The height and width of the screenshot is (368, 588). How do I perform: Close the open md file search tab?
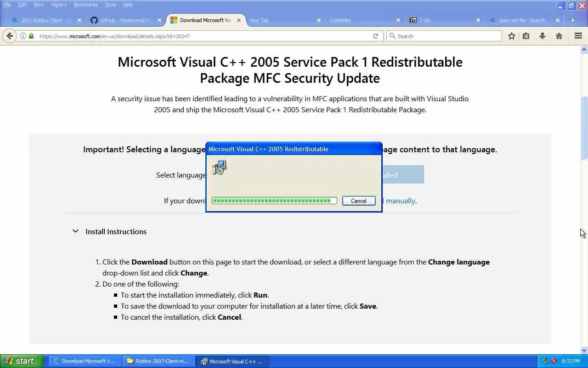[x=558, y=20]
